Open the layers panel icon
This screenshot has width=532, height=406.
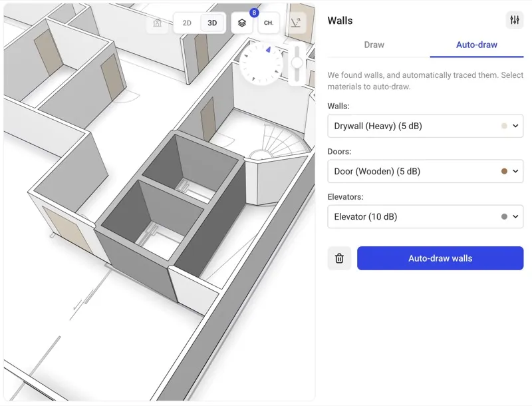pyautogui.click(x=241, y=22)
